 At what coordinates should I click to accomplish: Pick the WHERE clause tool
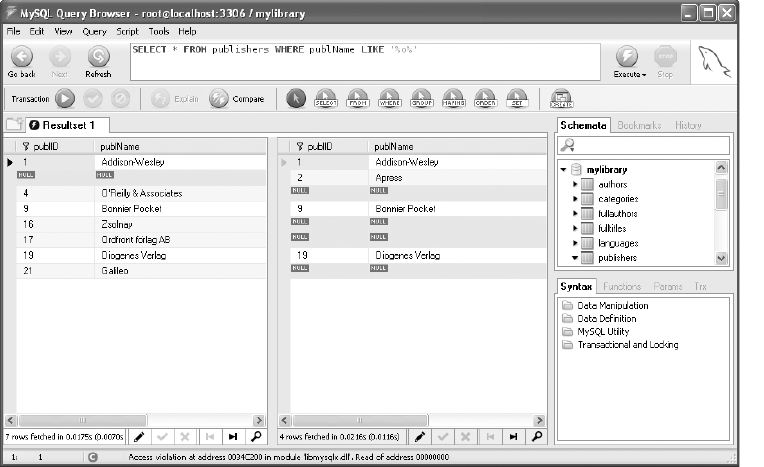[x=390, y=98]
